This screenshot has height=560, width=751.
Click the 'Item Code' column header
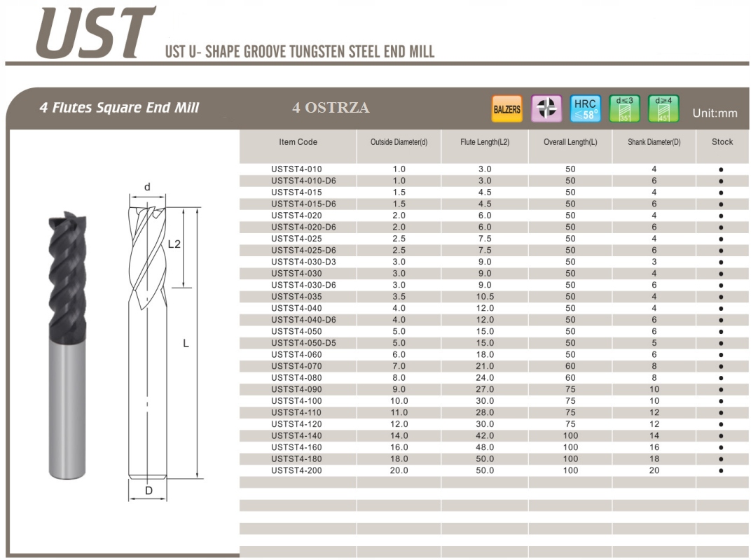pyautogui.click(x=298, y=142)
